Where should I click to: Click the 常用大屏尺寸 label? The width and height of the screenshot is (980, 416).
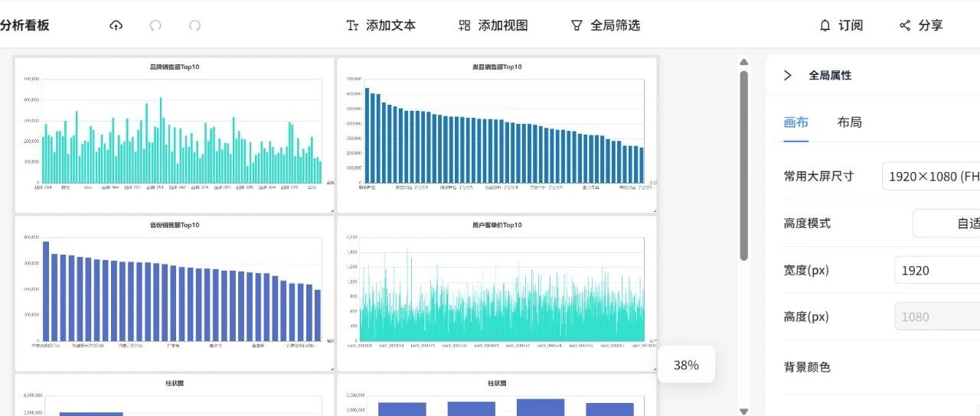(x=818, y=176)
